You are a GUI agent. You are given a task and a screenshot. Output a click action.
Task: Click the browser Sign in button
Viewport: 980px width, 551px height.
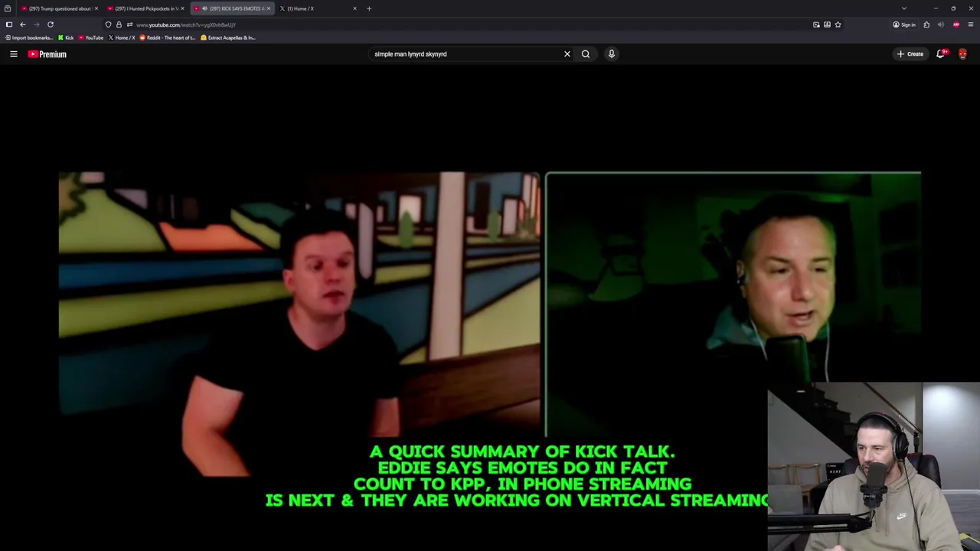[x=903, y=24]
